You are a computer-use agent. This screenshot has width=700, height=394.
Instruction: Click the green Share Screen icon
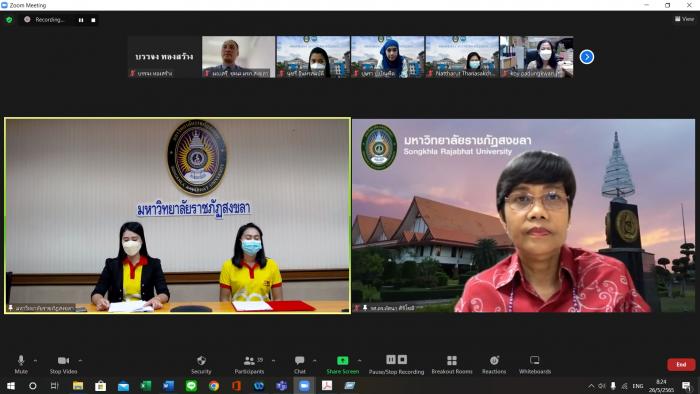342,361
